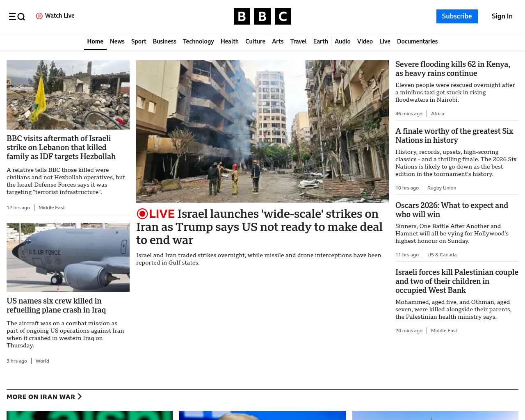
Task: Click the red Watch Live indicator icon
Action: (x=39, y=16)
